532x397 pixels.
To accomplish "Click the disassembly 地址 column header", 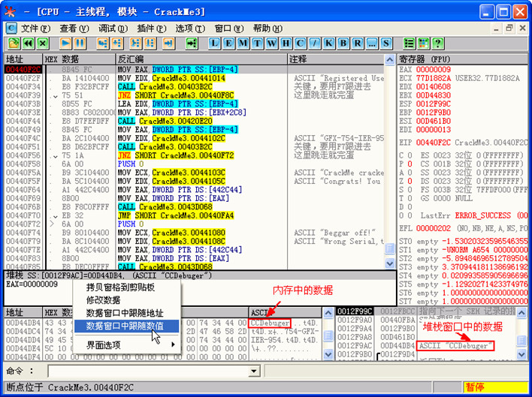I will pos(23,59).
